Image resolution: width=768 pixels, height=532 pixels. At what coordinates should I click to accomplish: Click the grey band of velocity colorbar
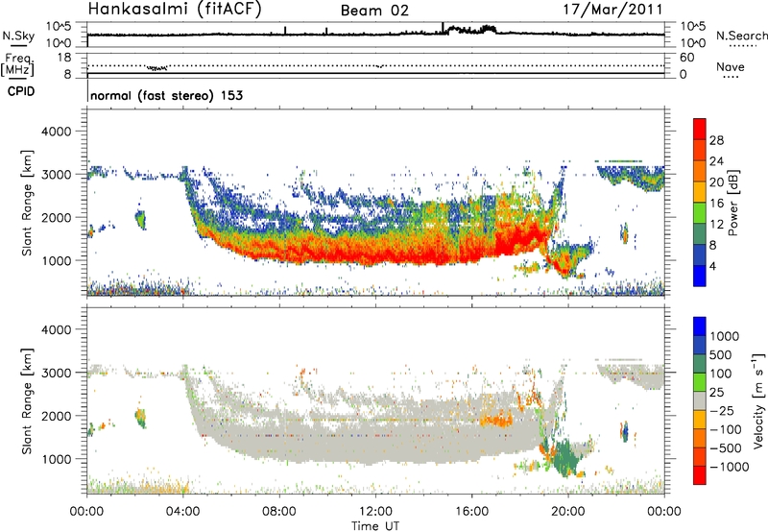click(x=700, y=401)
